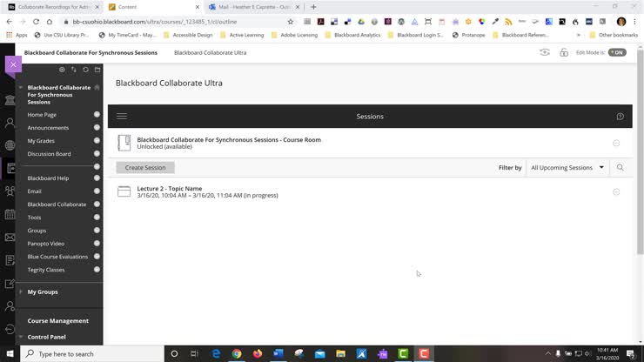Open options chevron beside My Grades
Image resolution: width=644 pixels, height=362 pixels.
97,140
